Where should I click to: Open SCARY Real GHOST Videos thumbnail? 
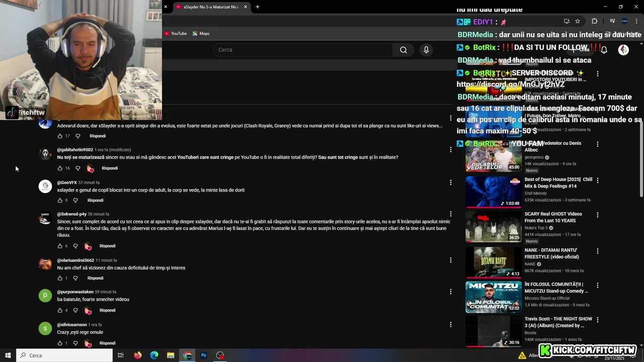[494, 226]
